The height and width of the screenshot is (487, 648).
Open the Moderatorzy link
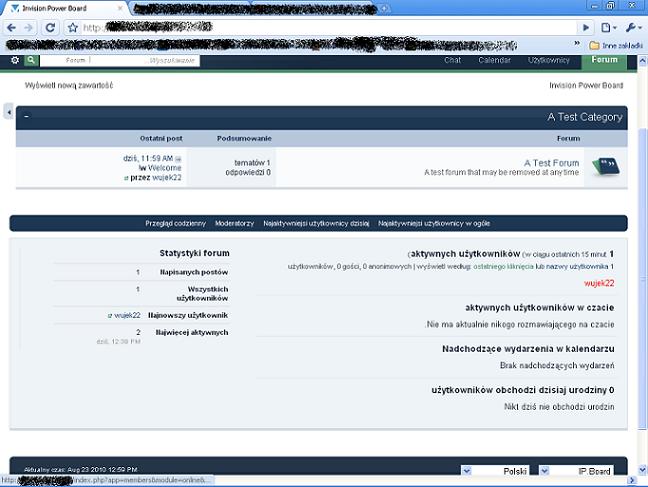click(x=234, y=223)
